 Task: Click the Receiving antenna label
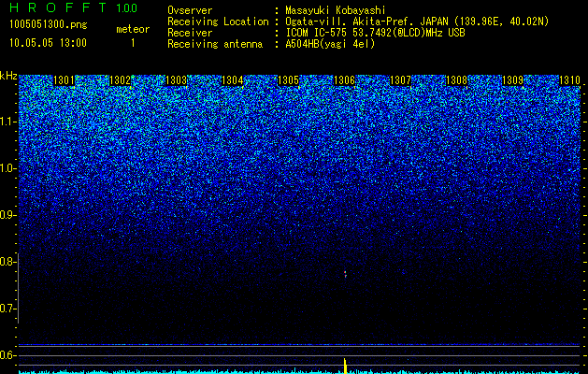[215, 44]
